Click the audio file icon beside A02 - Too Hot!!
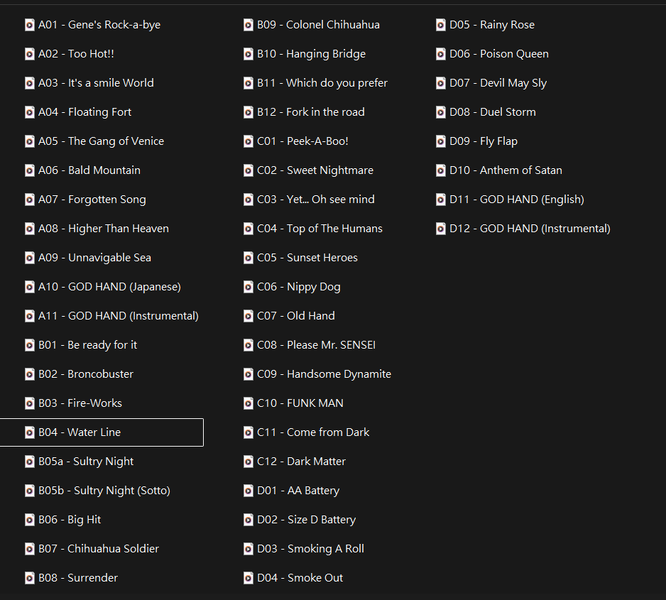666x600 pixels. pyautogui.click(x=29, y=54)
